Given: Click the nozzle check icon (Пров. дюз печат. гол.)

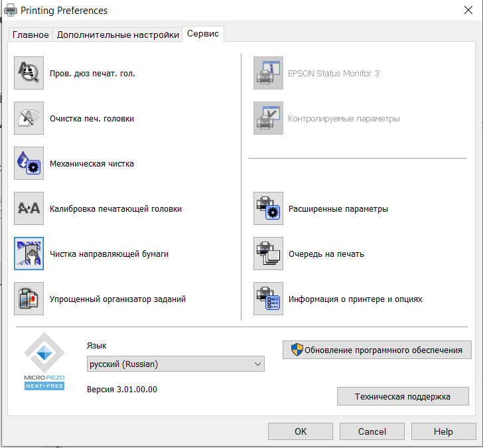Looking at the screenshot, I should pyautogui.click(x=29, y=73).
